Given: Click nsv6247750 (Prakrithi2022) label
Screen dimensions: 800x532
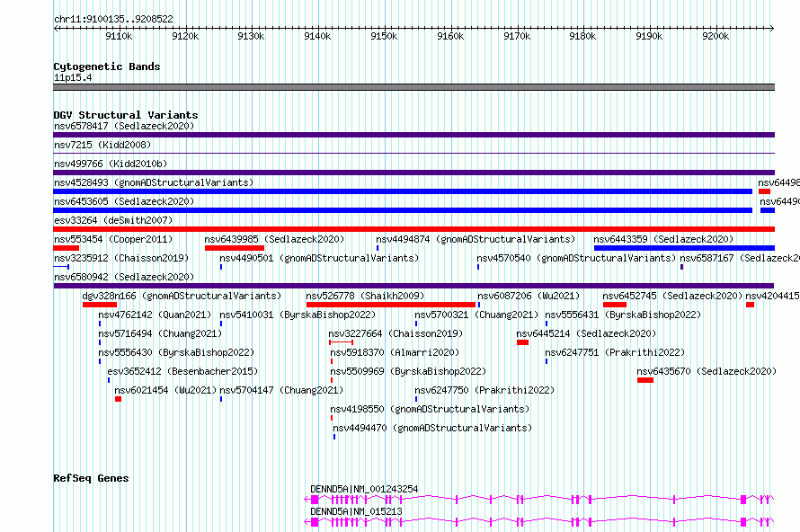Looking at the screenshot, I should coord(484,390).
